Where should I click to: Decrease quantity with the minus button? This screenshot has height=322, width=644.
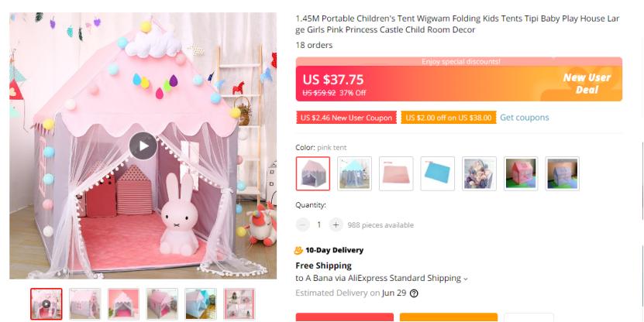click(x=303, y=224)
